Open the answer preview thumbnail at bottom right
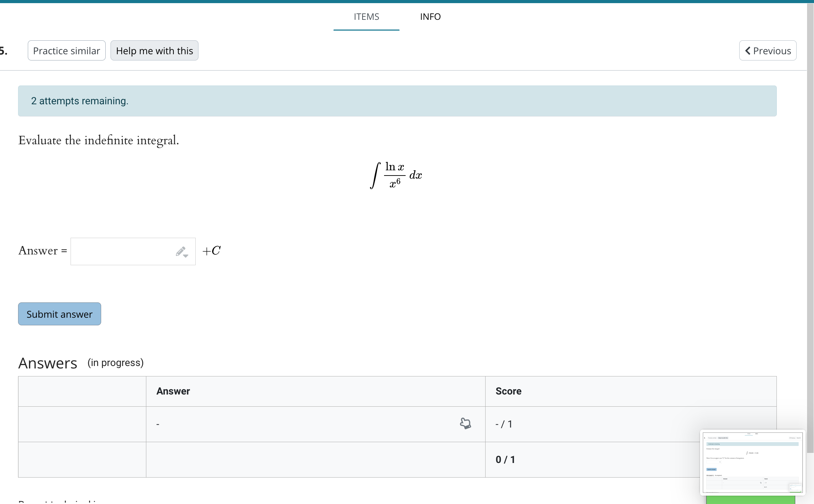Viewport: 814px width, 504px height. (752, 462)
